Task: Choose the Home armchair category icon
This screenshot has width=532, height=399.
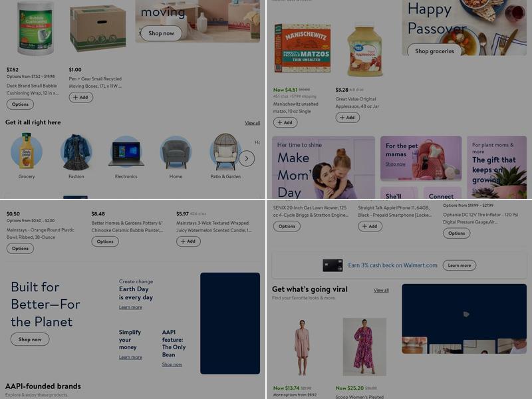Action: (176, 152)
